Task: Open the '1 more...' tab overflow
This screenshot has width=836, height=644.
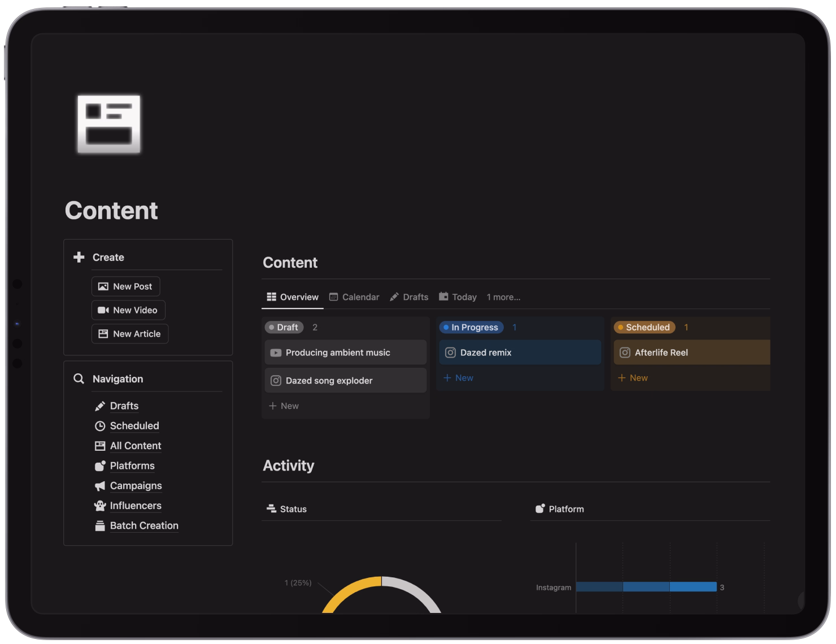Action: (x=503, y=297)
